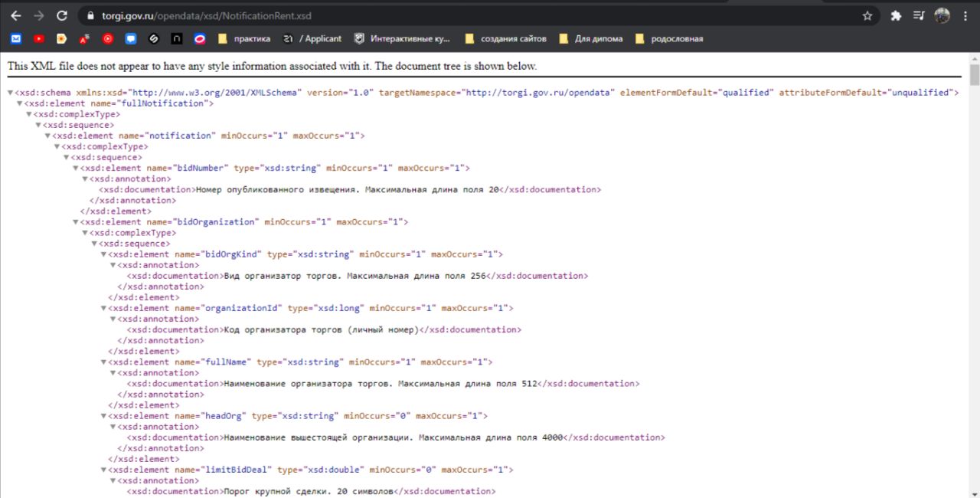Open the родословная bookmarks folder

point(669,38)
